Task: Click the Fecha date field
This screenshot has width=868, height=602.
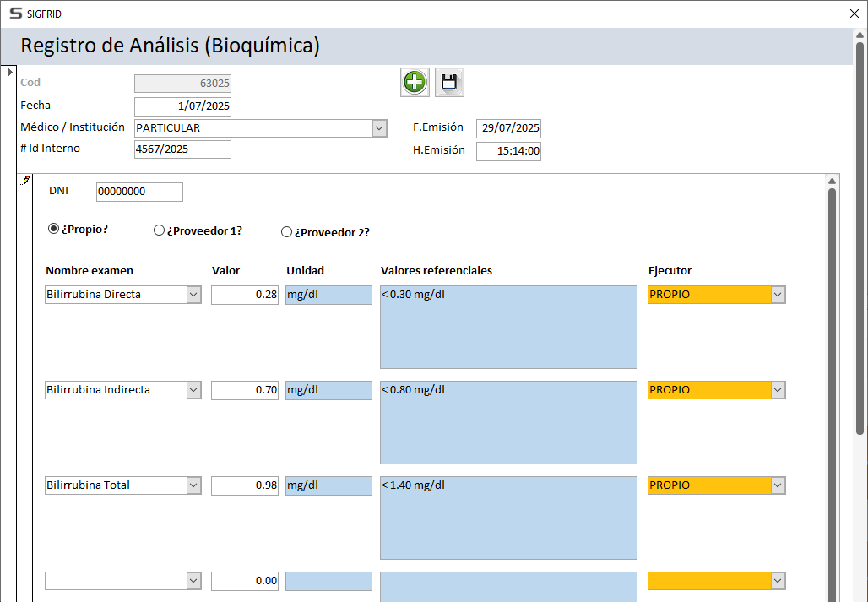Action: coord(182,106)
